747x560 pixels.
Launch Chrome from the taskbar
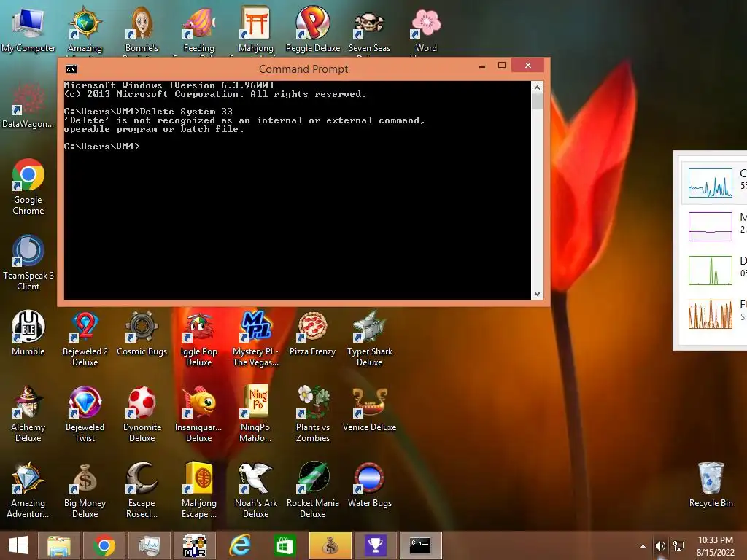pyautogui.click(x=104, y=545)
